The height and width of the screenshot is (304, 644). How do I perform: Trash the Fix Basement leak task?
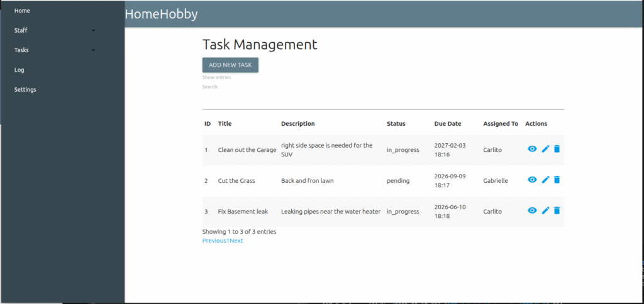pos(557,210)
